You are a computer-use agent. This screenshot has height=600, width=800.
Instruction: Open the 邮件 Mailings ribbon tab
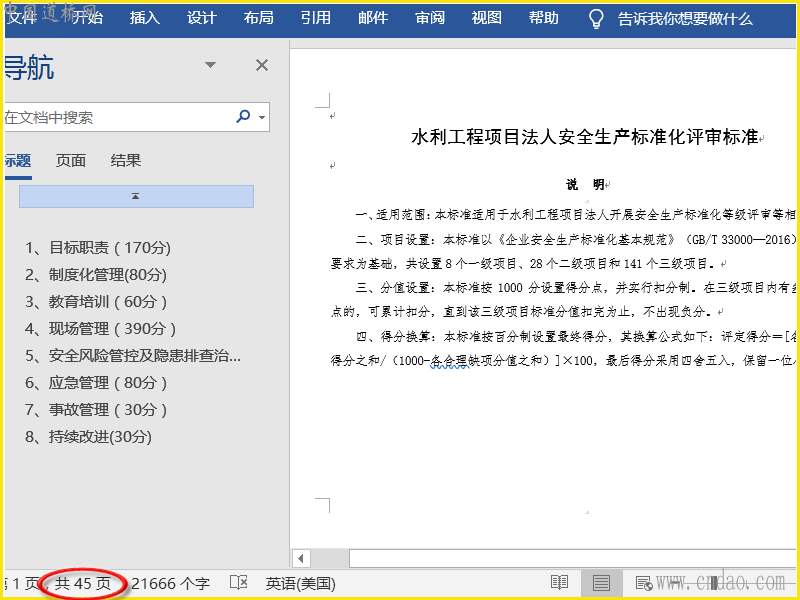coord(373,18)
